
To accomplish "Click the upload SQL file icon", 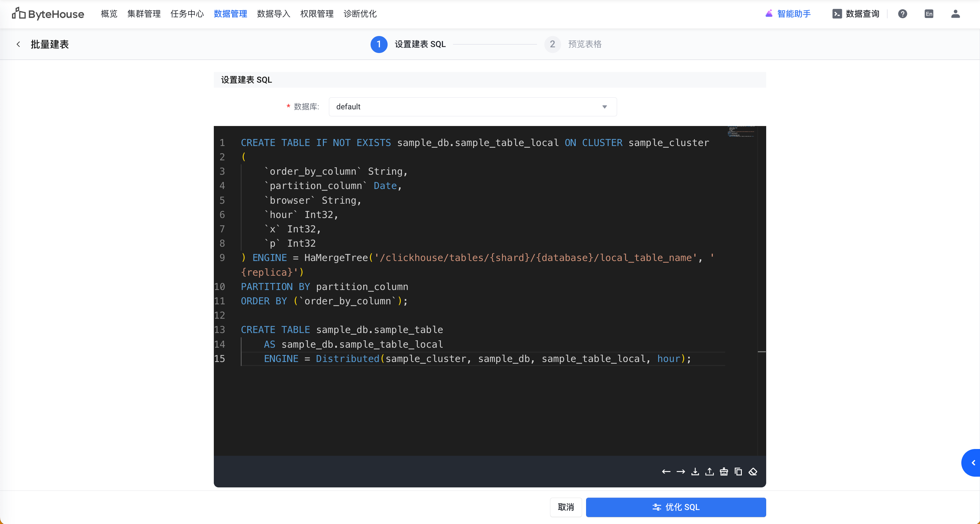I will pyautogui.click(x=709, y=472).
